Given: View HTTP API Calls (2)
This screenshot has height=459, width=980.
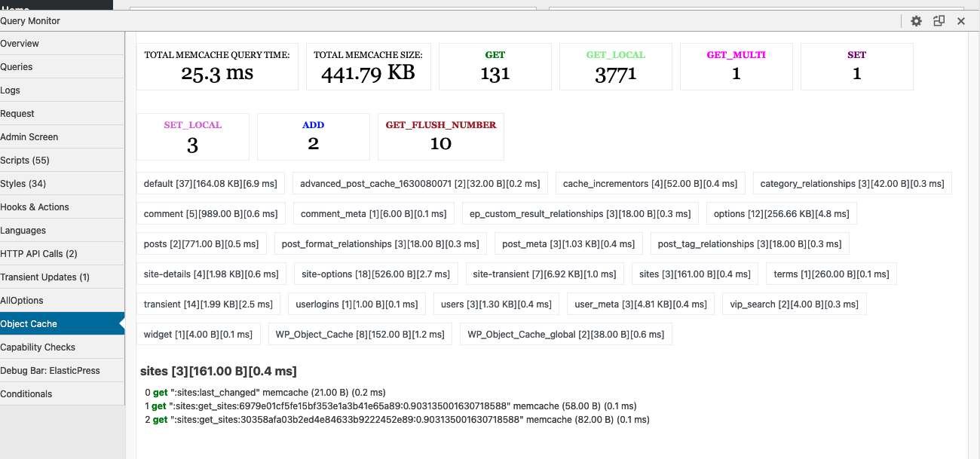Looking at the screenshot, I should pyautogui.click(x=62, y=254).
